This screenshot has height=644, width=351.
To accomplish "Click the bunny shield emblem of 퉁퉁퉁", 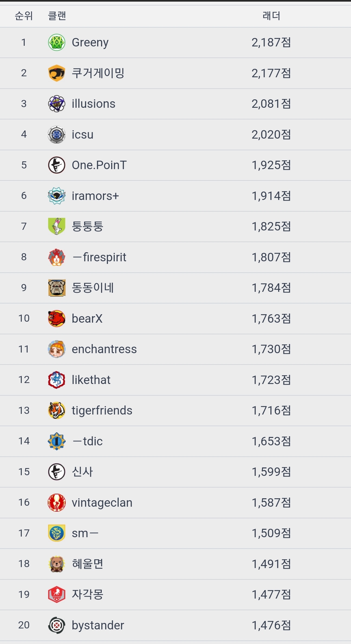I will [57, 226].
